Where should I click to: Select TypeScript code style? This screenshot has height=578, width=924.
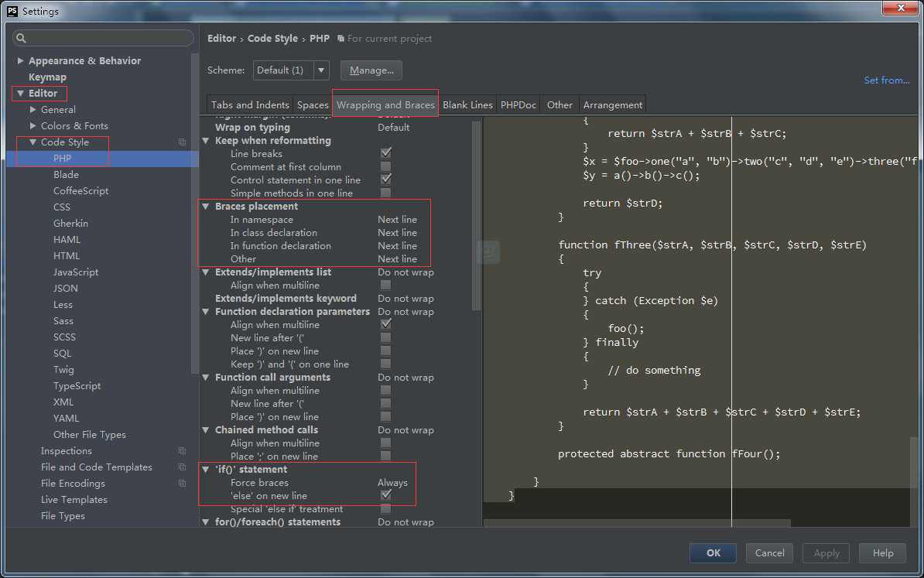(x=77, y=386)
